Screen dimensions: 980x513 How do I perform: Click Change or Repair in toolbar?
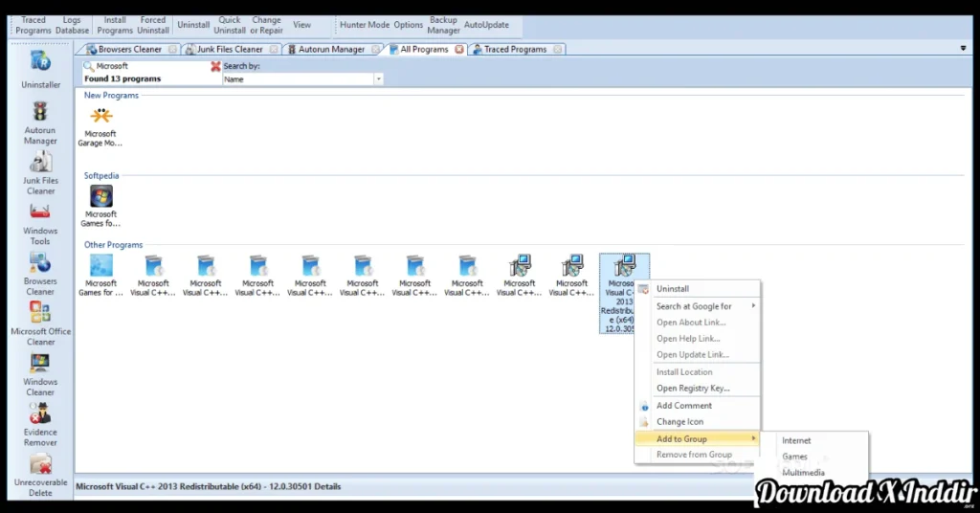[266, 25]
